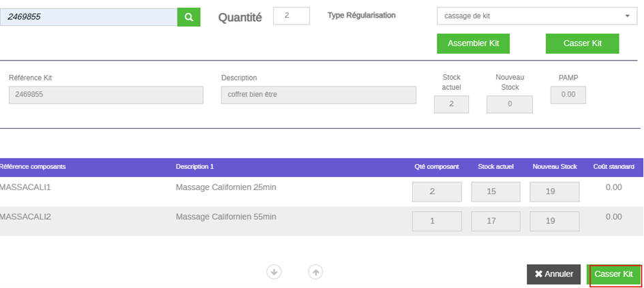This screenshot has height=288, width=644.
Task: Click the circled up arrow icon
Action: [316, 272]
